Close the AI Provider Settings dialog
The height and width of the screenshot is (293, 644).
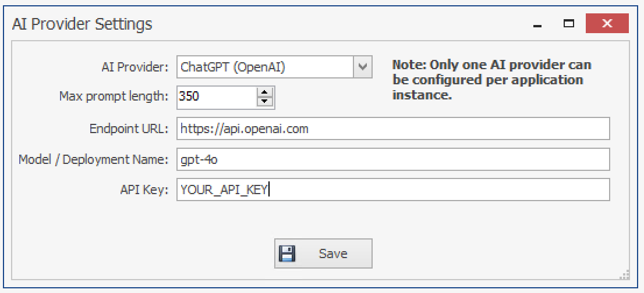tap(607, 24)
